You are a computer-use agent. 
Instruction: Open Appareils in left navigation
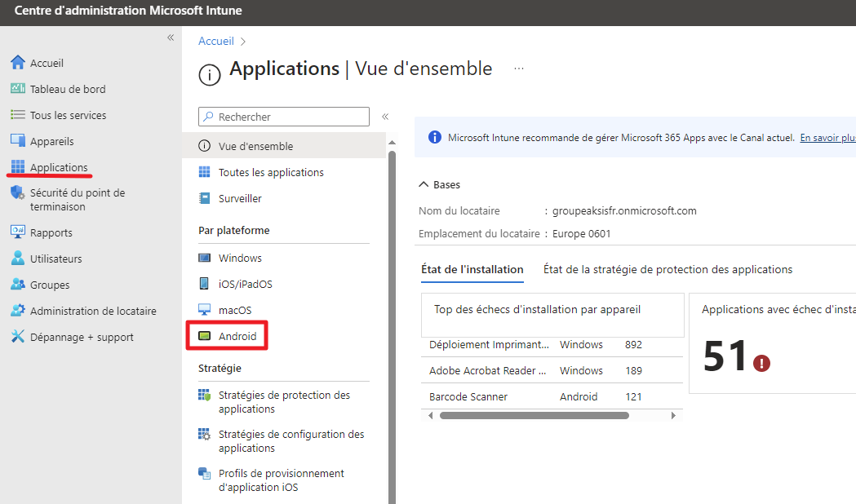(x=52, y=141)
